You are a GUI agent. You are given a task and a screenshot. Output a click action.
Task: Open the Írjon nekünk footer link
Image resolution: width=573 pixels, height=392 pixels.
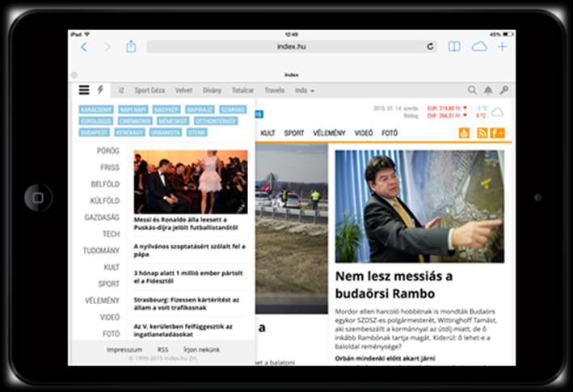click(201, 350)
